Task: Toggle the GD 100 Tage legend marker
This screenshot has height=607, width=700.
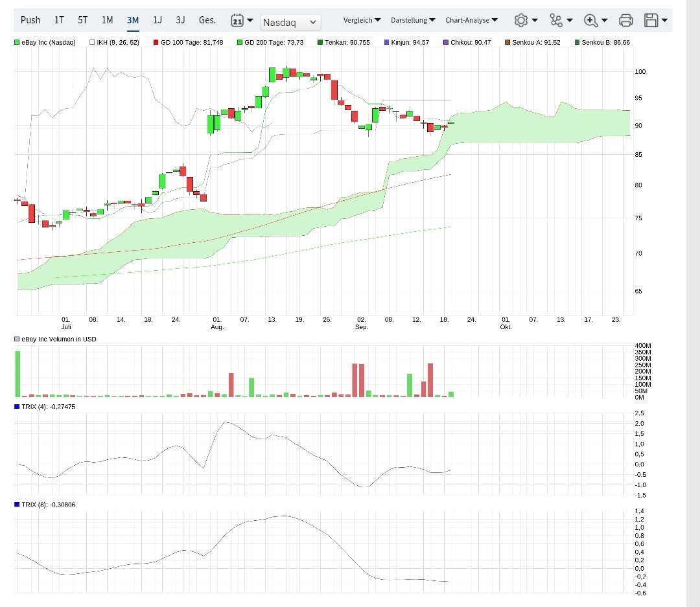Action: coord(156,43)
